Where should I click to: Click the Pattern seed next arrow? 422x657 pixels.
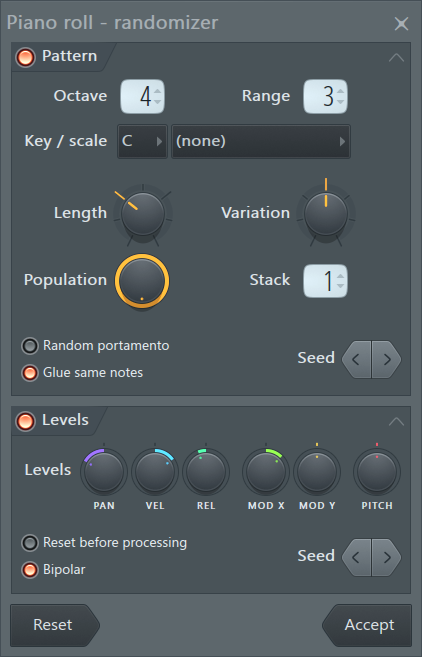pos(386,359)
